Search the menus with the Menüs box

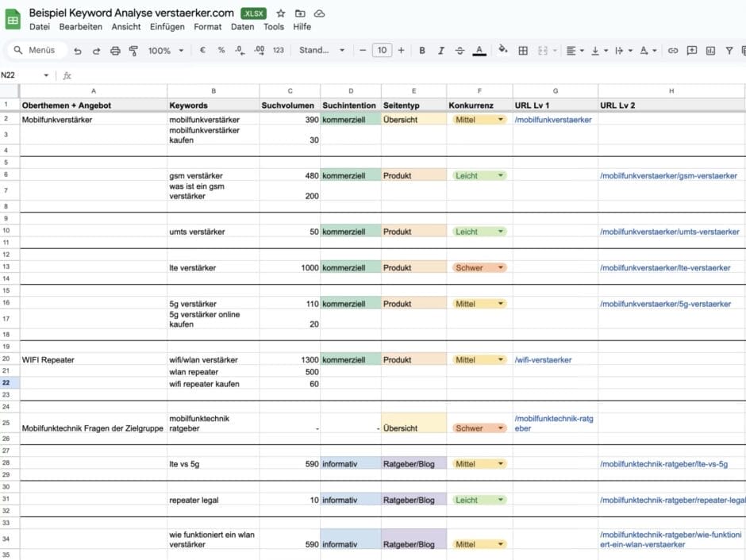36,50
